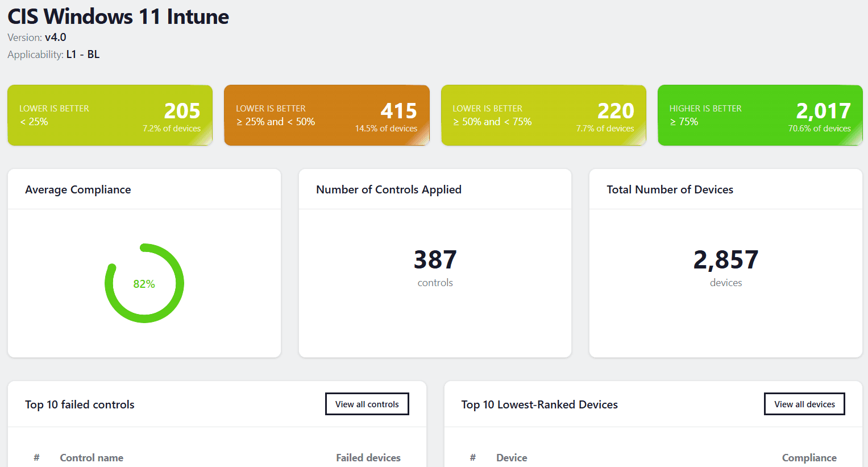Select the "Higher is better ≥ 75%" card
This screenshot has height=467, width=868.
pyautogui.click(x=760, y=115)
